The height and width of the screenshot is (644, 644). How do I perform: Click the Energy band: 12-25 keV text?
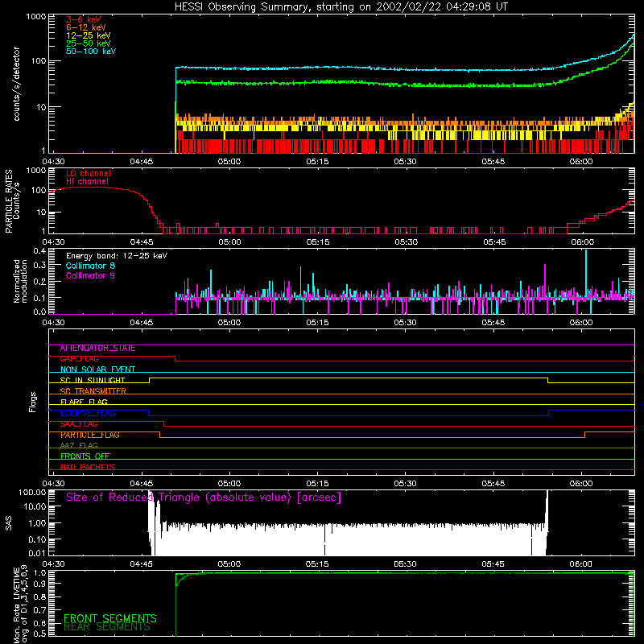click(117, 256)
